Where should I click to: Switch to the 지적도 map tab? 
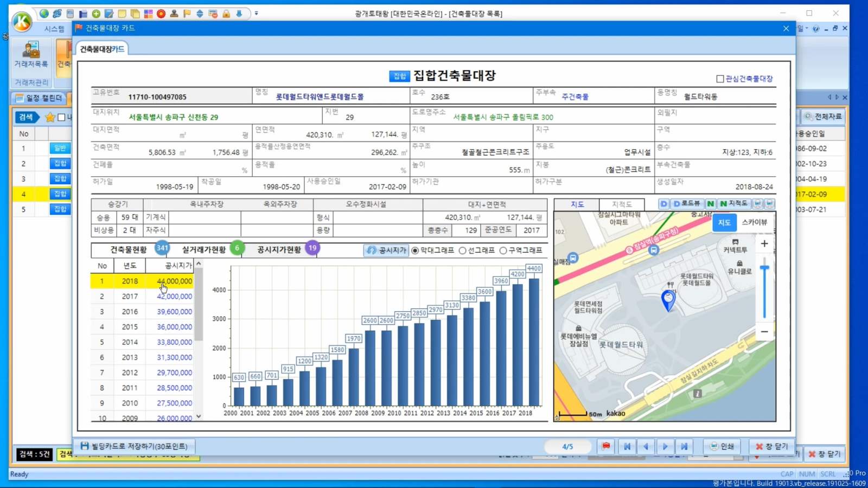pos(622,204)
